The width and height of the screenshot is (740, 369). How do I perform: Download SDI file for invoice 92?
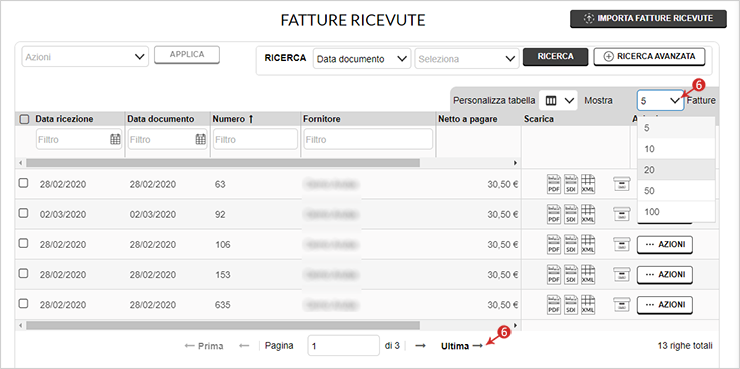[x=571, y=214]
